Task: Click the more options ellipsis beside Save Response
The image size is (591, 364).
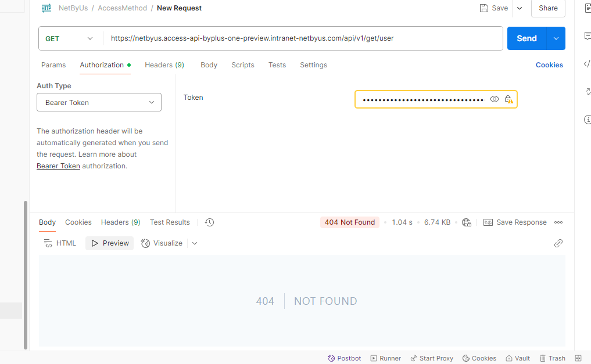Action: pos(558,222)
